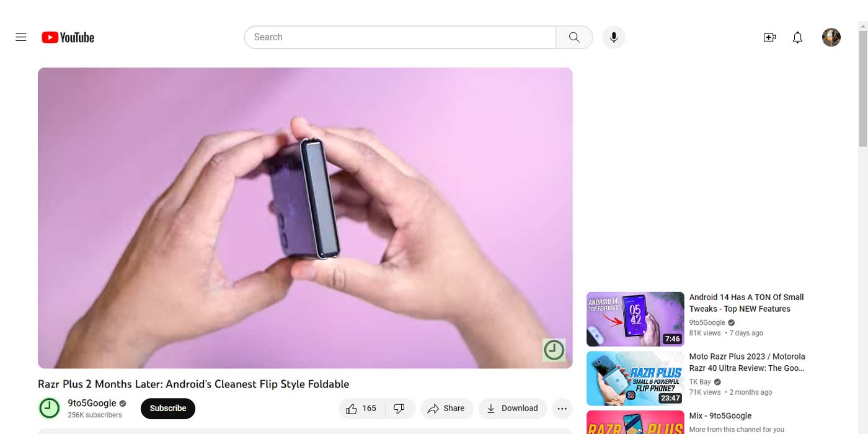Open the Create video icon
The height and width of the screenshot is (434, 868).
(769, 37)
